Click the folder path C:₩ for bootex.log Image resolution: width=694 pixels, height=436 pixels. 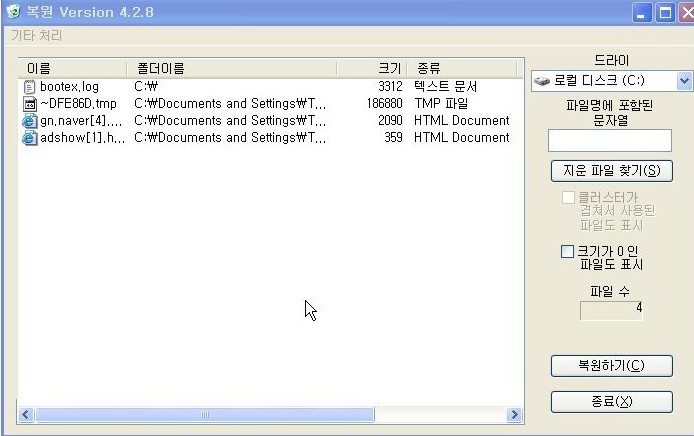click(146, 86)
